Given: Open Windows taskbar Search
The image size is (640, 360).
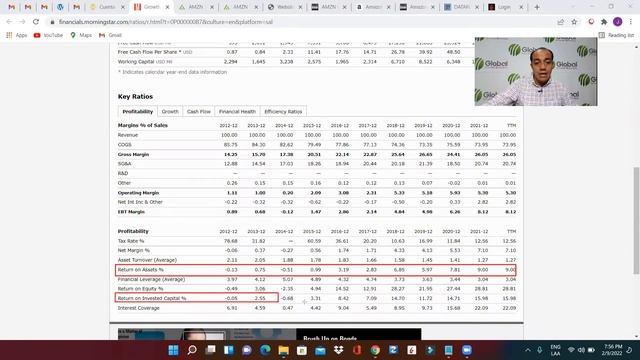Looking at the screenshot, I should [x=192, y=350].
